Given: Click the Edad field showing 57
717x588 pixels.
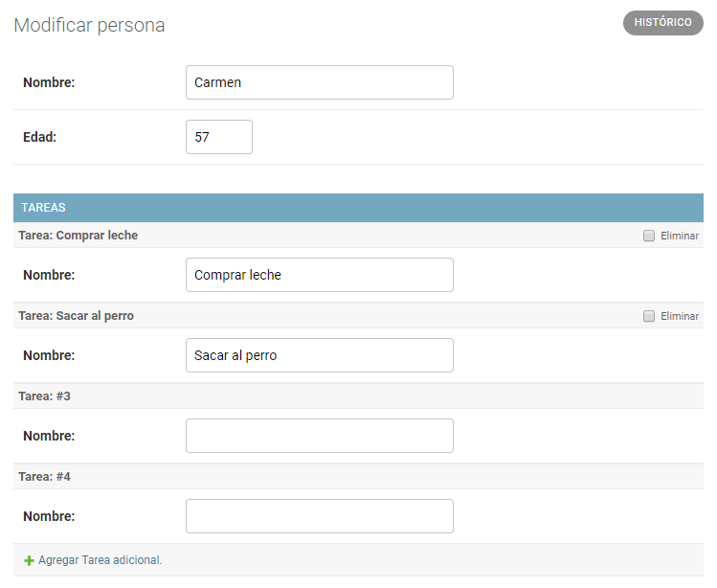Looking at the screenshot, I should pos(218,137).
